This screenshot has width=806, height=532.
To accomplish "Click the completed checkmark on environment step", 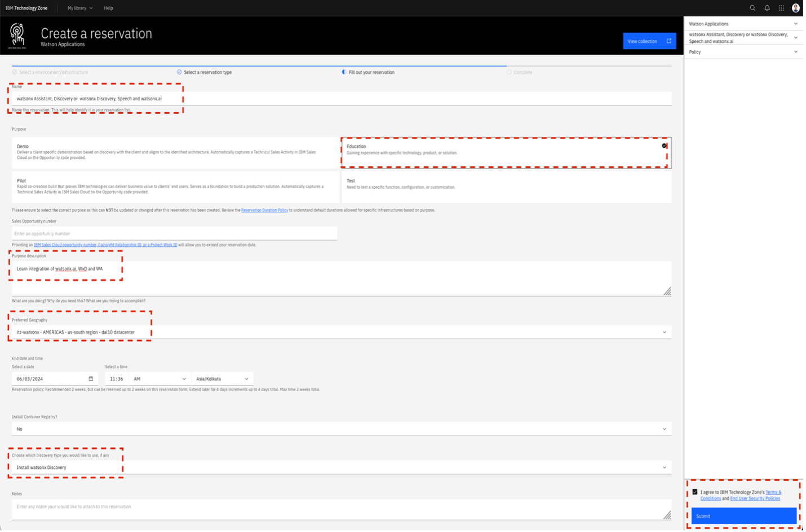I will point(15,72).
